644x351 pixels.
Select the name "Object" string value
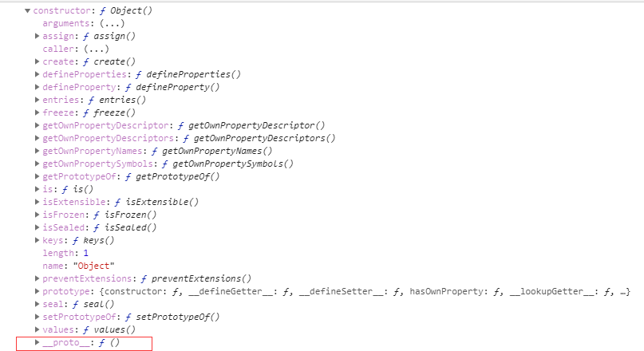tap(93, 266)
